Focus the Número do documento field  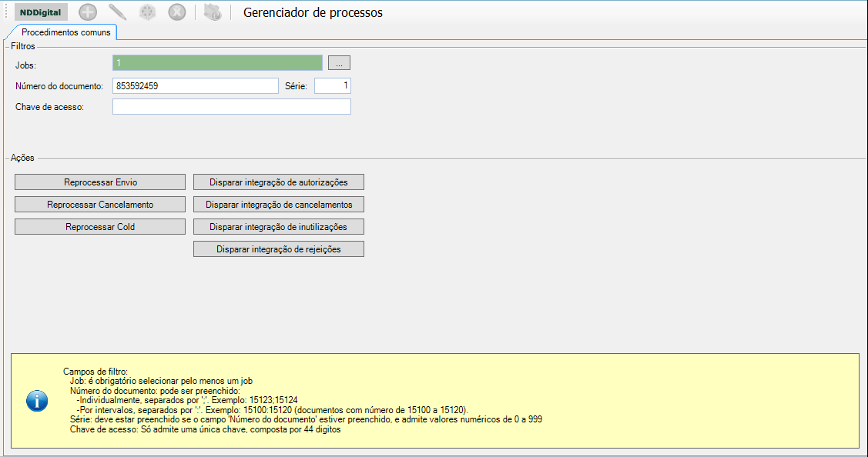196,85
